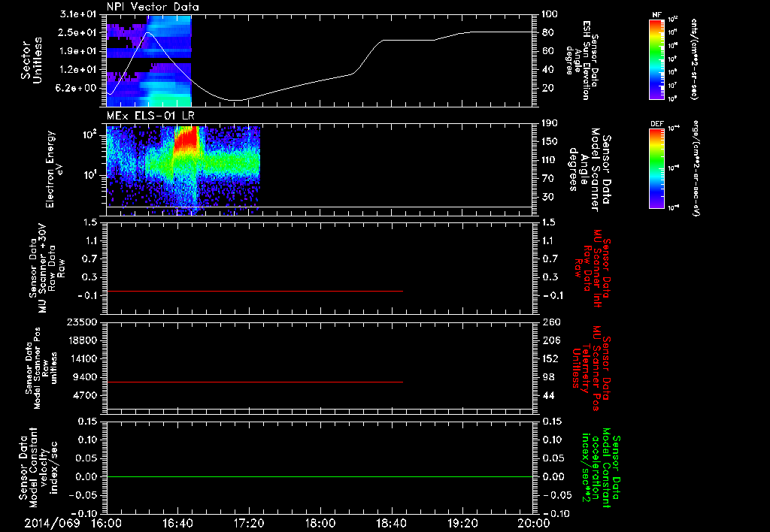
Task: Click the green Model Constant velocity line
Action: [320, 476]
